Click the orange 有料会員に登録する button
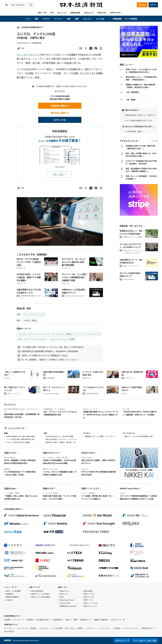This screenshot has width=162, height=644. coord(60,106)
